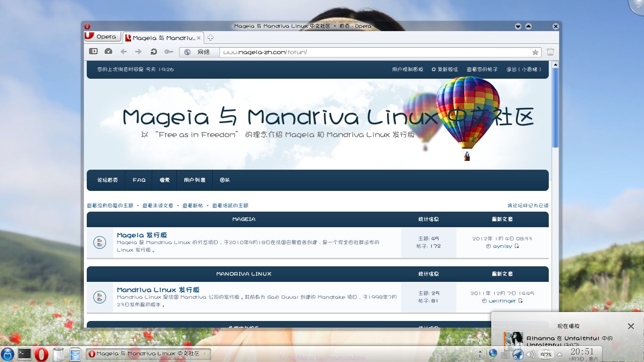Open user wellfinger profile link

tap(503, 301)
